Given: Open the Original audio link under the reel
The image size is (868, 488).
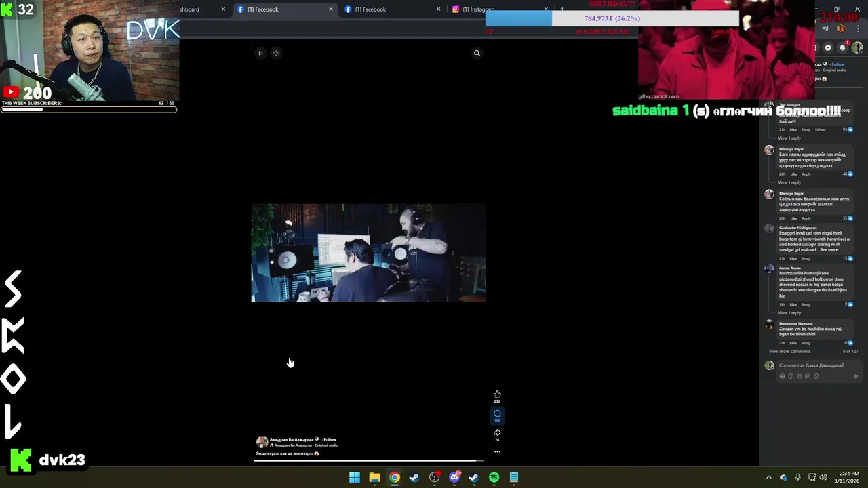Looking at the screenshot, I should coord(325,445).
